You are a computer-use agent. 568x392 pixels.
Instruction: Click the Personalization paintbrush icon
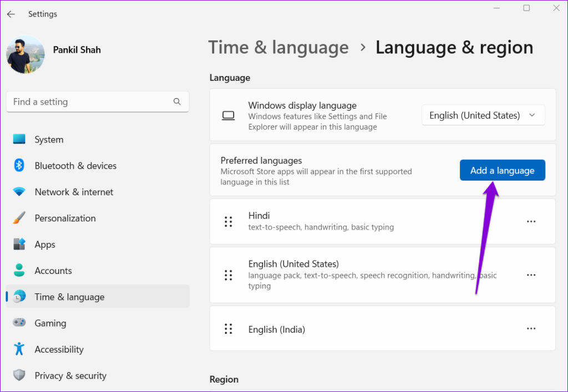(x=19, y=218)
